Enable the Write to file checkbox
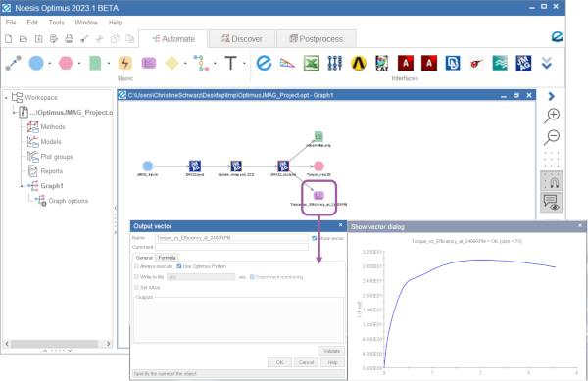588x381 pixels. pyautogui.click(x=136, y=277)
